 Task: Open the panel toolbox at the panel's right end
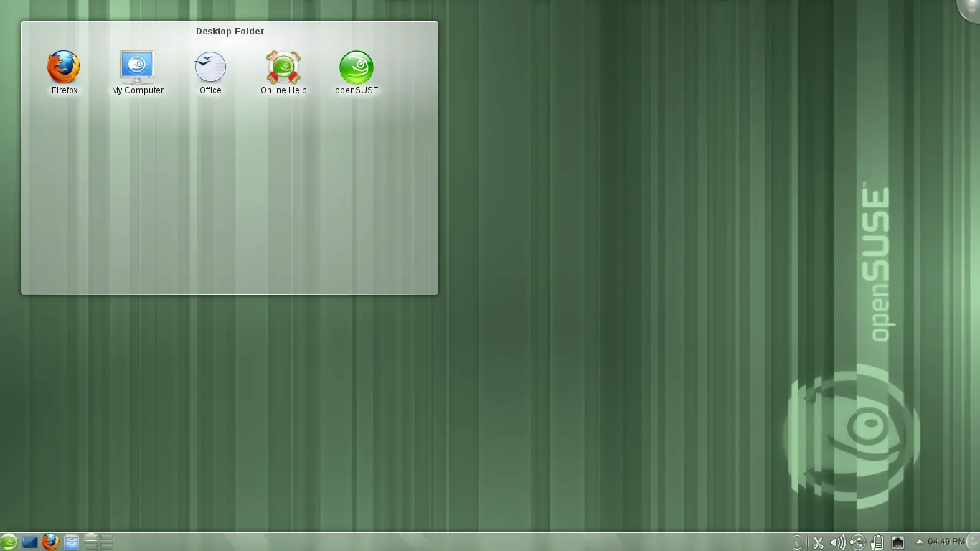(974, 542)
